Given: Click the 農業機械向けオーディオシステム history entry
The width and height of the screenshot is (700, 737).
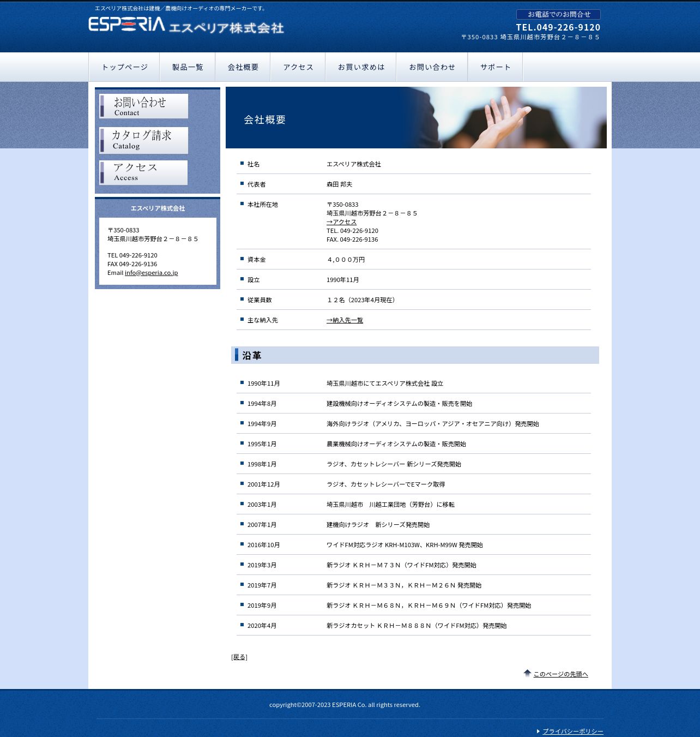Looking at the screenshot, I should pos(396,444).
